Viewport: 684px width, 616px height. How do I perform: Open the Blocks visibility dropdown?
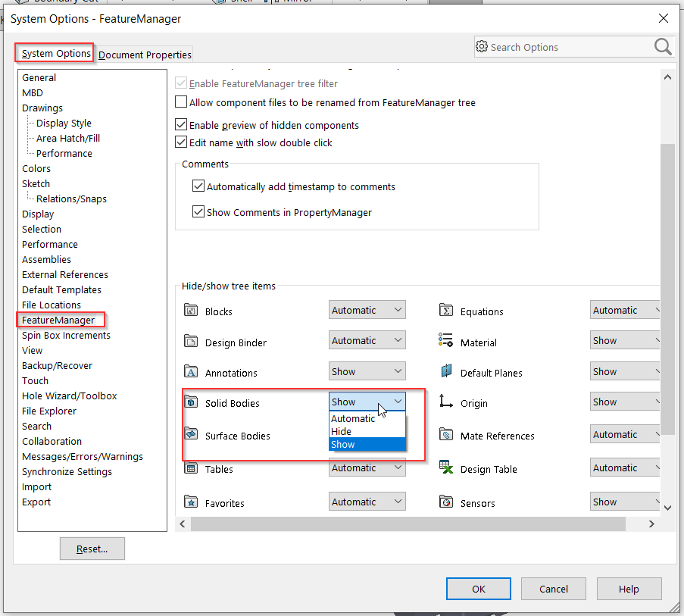[x=367, y=310]
